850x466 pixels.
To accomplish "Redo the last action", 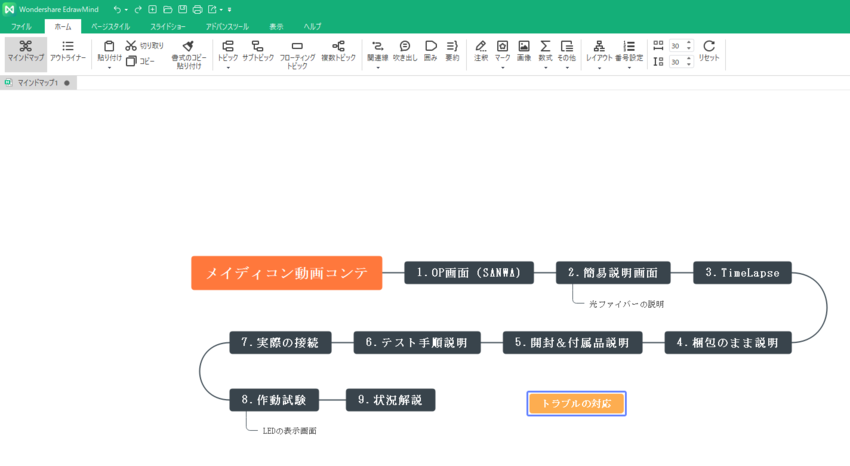I will tap(138, 9).
